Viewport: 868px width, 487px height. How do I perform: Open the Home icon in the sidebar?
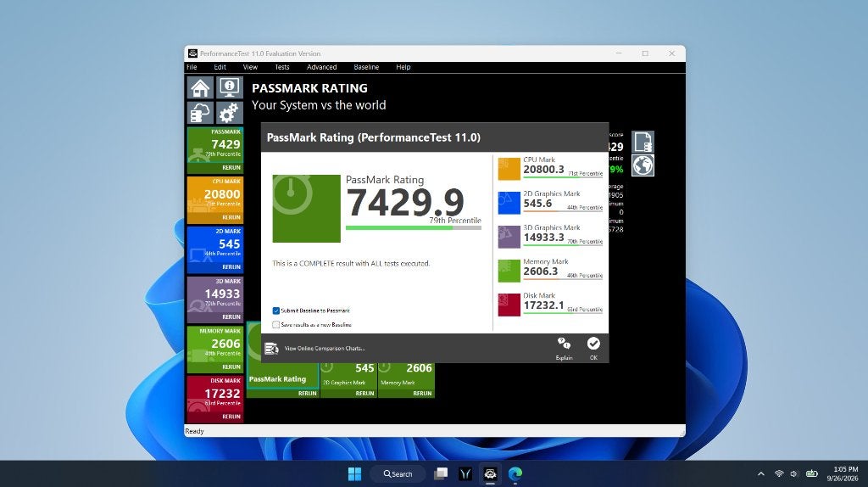(x=200, y=87)
